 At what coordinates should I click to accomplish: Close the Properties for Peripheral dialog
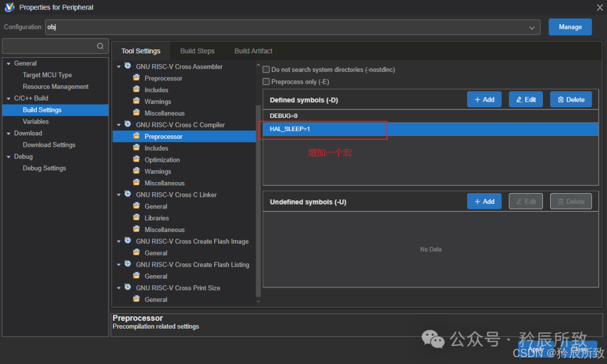(600, 7)
